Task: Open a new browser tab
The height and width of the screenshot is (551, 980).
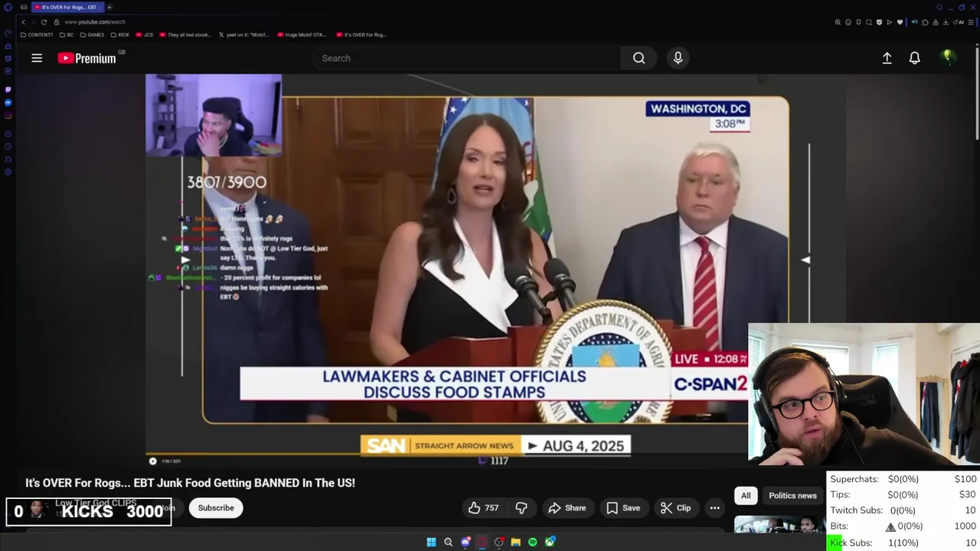Action: [x=109, y=7]
